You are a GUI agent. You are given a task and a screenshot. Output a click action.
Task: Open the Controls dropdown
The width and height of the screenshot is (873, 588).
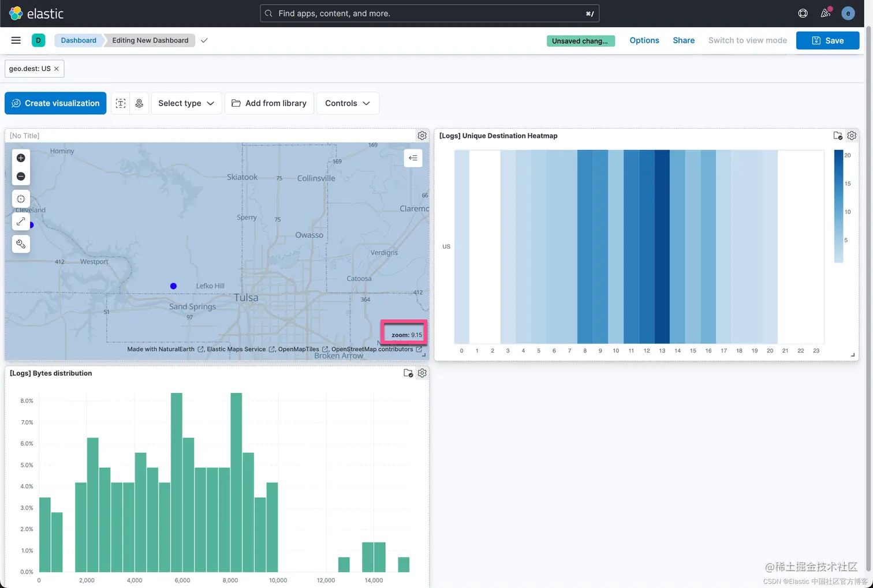pyautogui.click(x=347, y=103)
